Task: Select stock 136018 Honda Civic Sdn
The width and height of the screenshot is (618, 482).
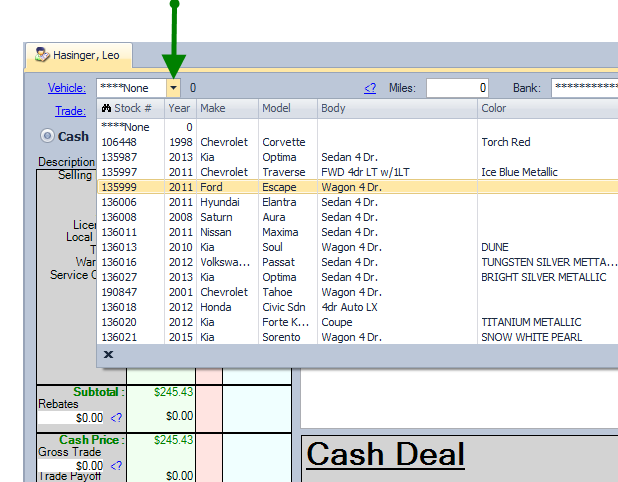Action: (x=357, y=307)
